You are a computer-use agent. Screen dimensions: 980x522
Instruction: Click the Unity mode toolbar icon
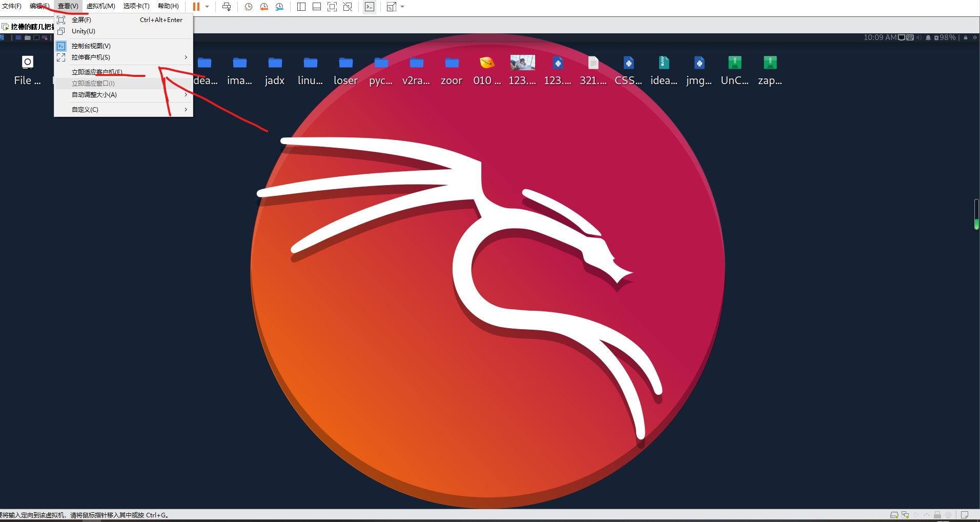pos(348,7)
